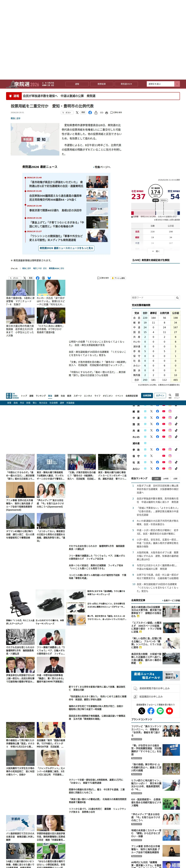Open the 中道 party Facebook page
This screenshot has width=186, height=868.
coord(157,418)
